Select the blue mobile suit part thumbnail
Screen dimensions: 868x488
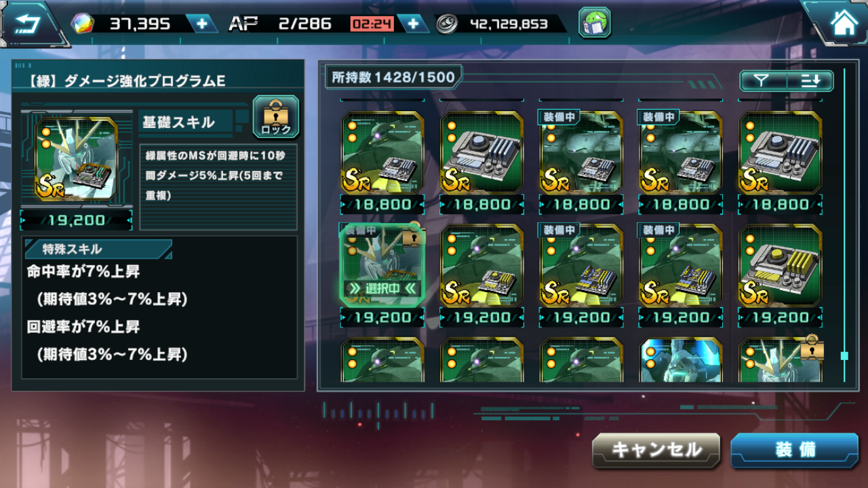pyautogui.click(x=681, y=360)
